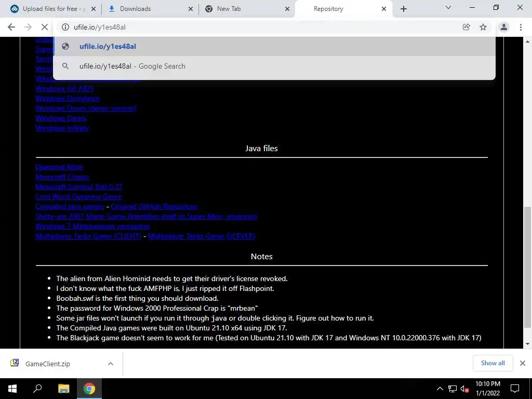This screenshot has height=399, width=532.
Task: Click the Compiled java games link
Action: click(x=70, y=206)
